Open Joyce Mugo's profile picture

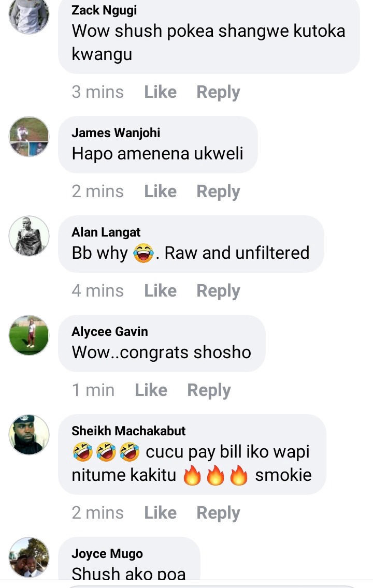(29, 557)
